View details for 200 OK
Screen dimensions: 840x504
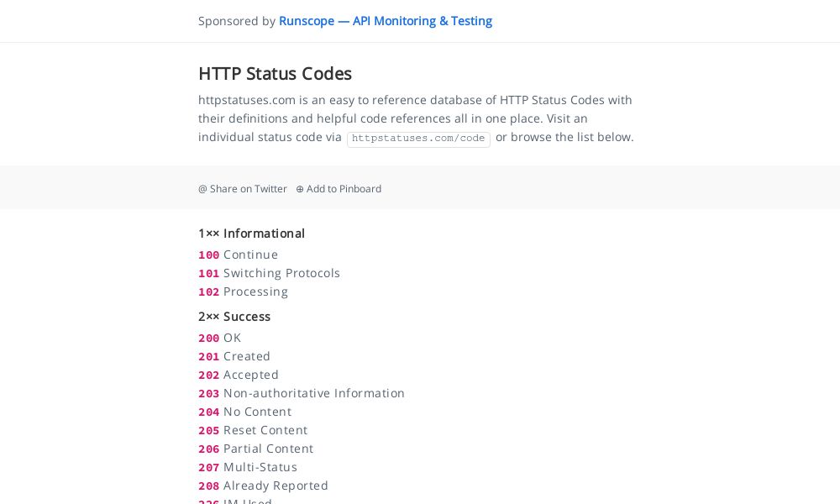(220, 338)
